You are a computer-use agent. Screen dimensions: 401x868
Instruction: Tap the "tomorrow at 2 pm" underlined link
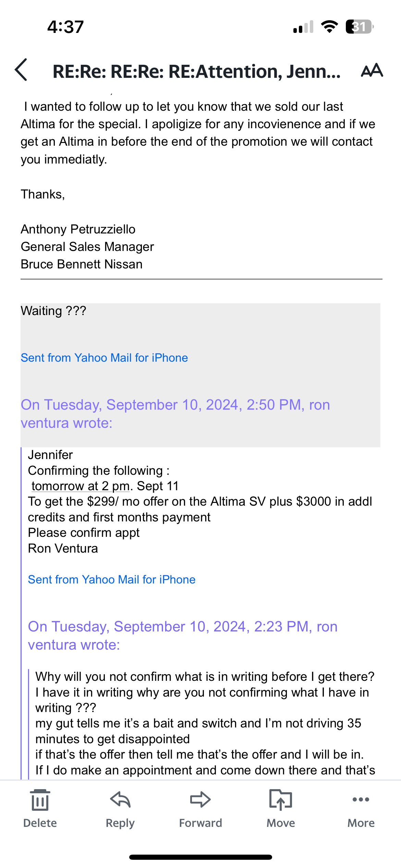click(81, 486)
